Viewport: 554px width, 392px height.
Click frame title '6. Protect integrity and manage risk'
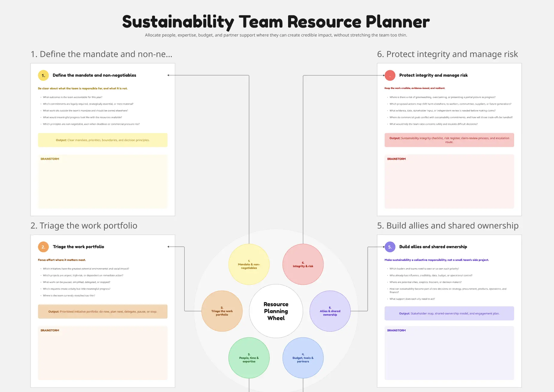pyautogui.click(x=448, y=54)
